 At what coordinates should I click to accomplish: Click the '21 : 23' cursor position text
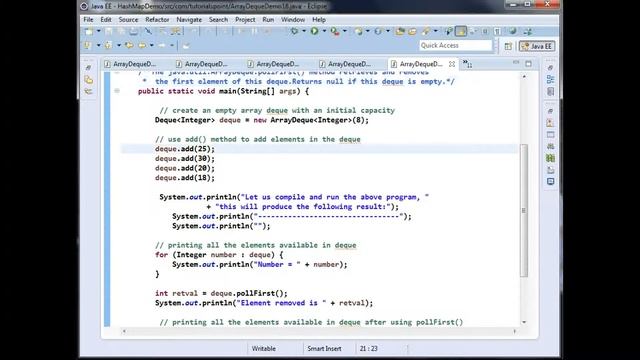[x=369, y=349]
